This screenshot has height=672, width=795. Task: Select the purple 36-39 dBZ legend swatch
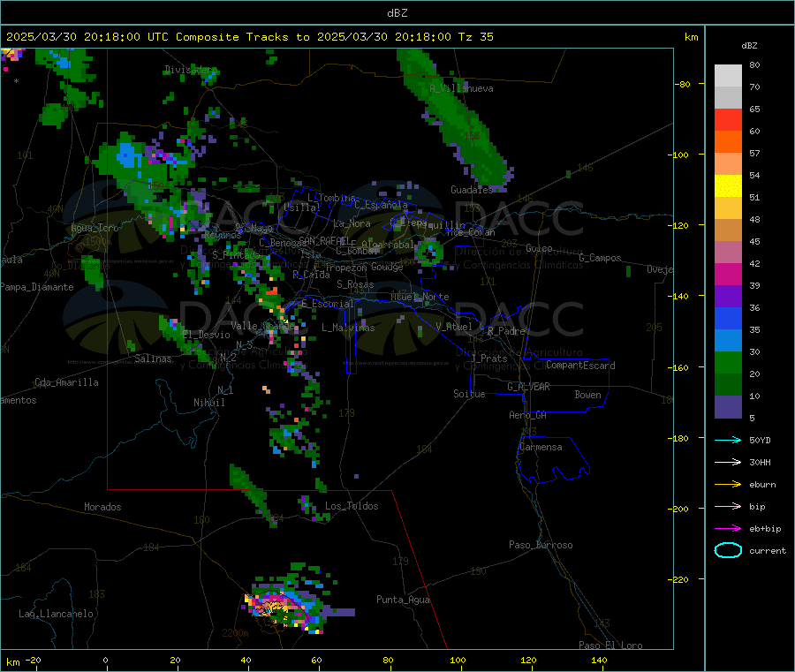coord(728,297)
